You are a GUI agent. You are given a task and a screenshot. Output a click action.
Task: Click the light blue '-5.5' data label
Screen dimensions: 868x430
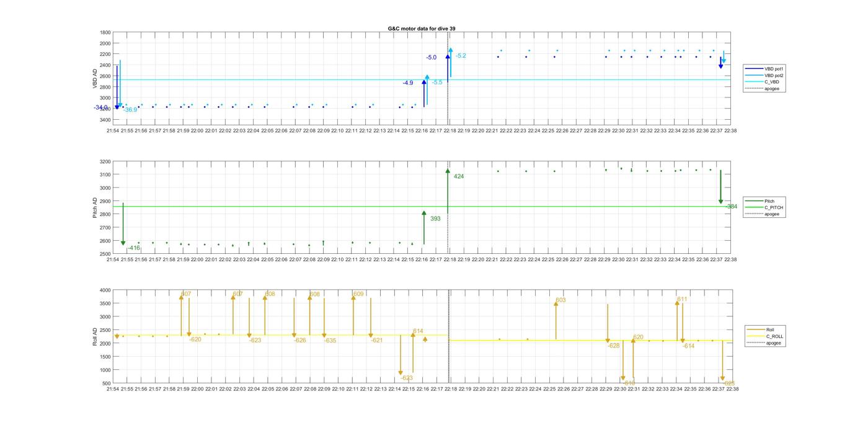tap(437, 82)
